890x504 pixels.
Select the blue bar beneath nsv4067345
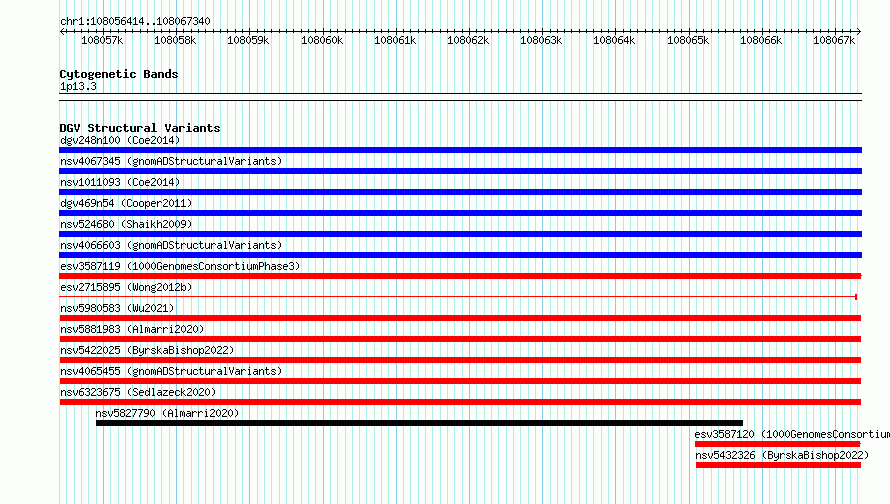[460, 171]
